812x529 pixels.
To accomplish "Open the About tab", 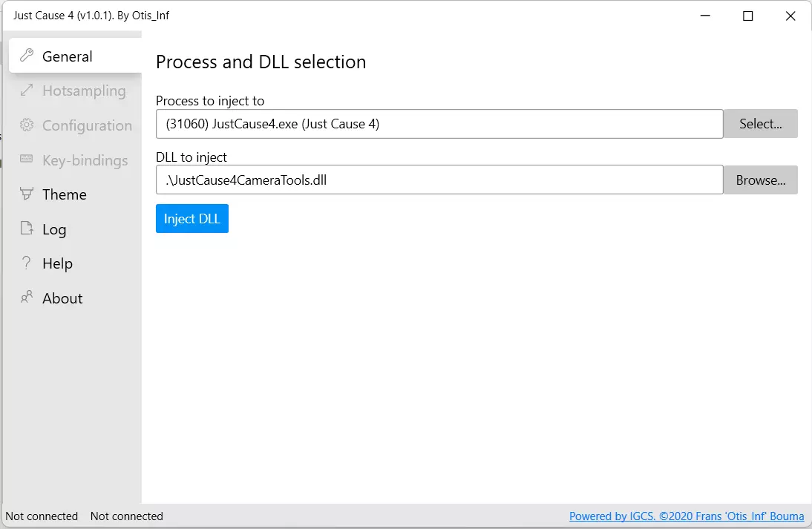I will coord(62,298).
